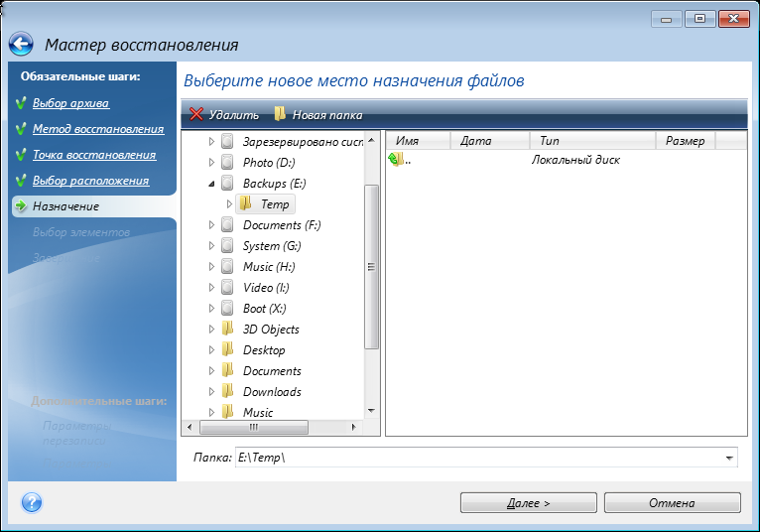The height and width of the screenshot is (532, 760).
Task: Click the back arrow icon in title bar
Action: (22, 45)
